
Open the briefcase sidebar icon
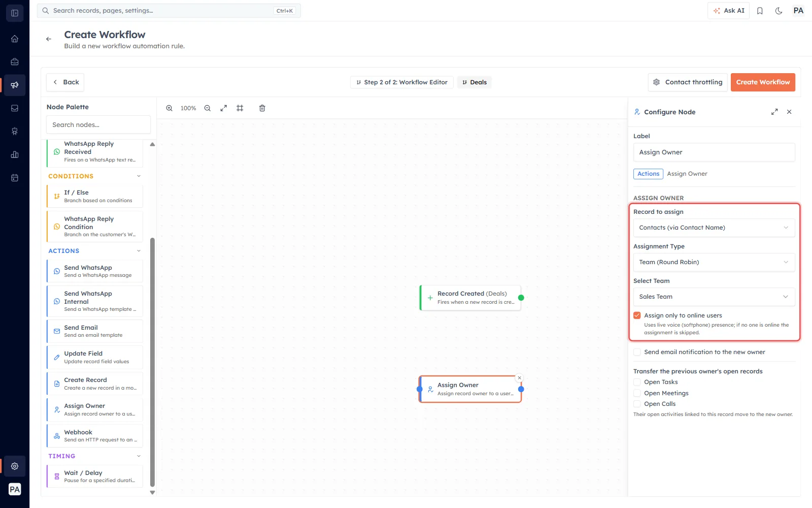[x=15, y=62]
